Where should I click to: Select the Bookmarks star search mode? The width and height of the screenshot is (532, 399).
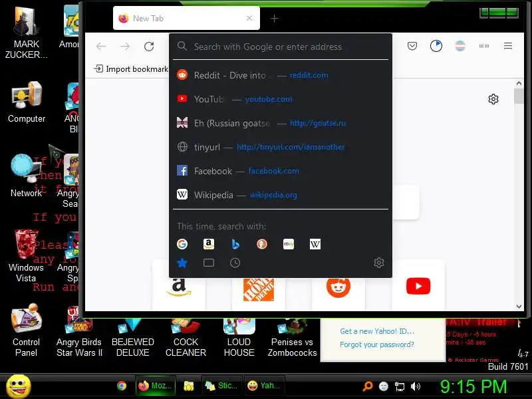pos(182,263)
